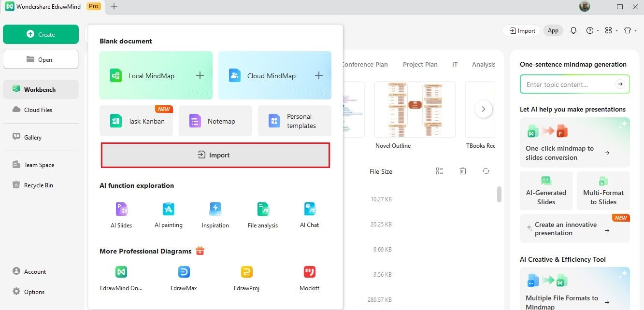
Task: Open the Notemap option
Action: coord(215,121)
